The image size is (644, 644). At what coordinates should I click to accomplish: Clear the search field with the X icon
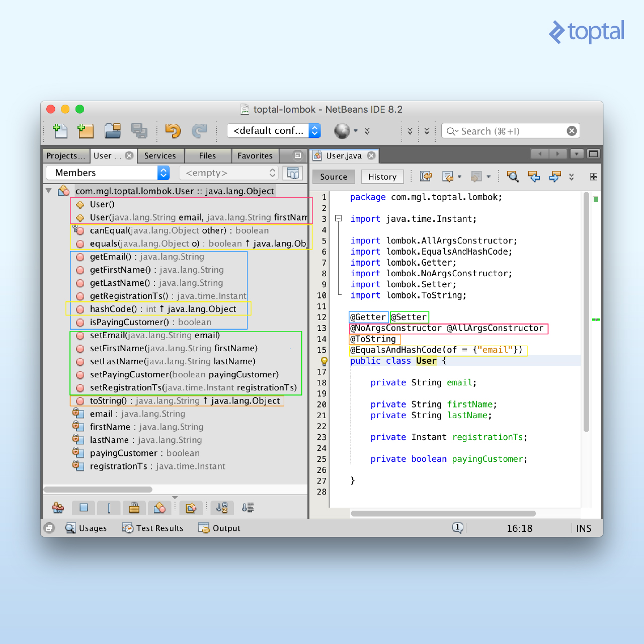[x=572, y=131]
